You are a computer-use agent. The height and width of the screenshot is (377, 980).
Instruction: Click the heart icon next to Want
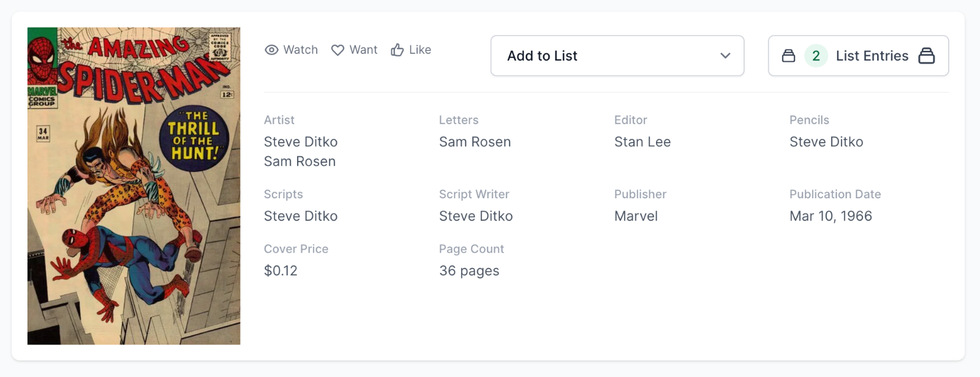(337, 50)
